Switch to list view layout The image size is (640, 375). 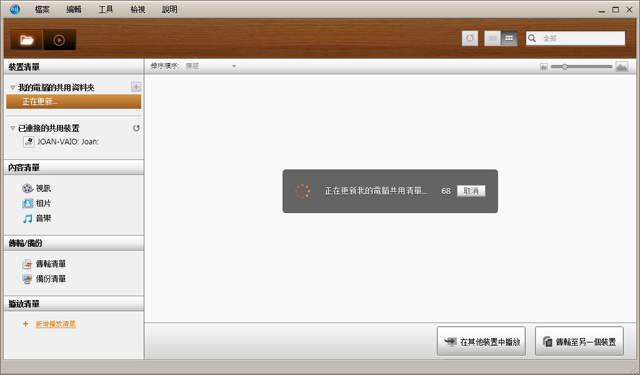pyautogui.click(x=493, y=38)
